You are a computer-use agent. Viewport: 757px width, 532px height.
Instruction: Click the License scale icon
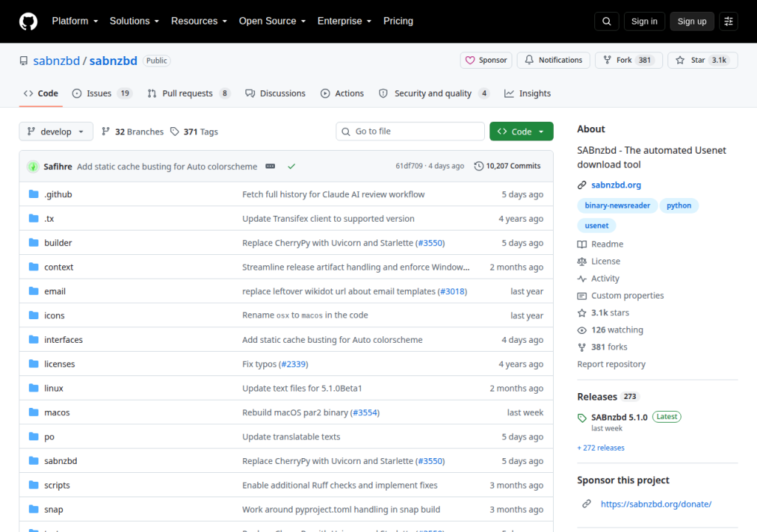pyautogui.click(x=582, y=261)
